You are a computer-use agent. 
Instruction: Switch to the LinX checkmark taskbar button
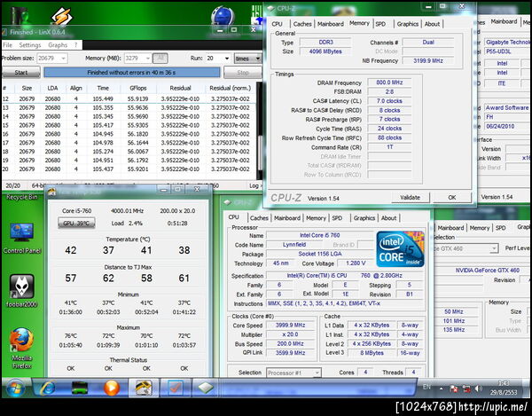point(175,388)
